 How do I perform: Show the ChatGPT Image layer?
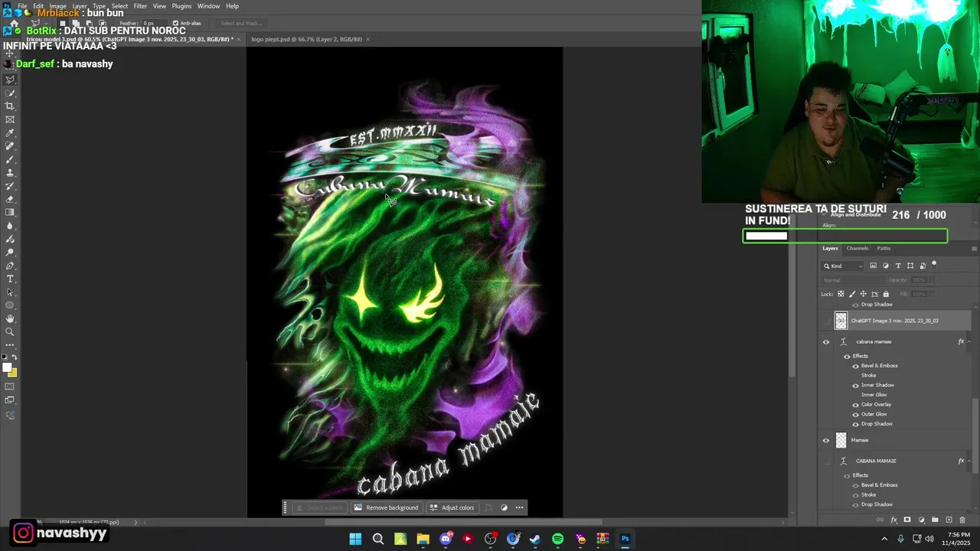[x=826, y=321]
